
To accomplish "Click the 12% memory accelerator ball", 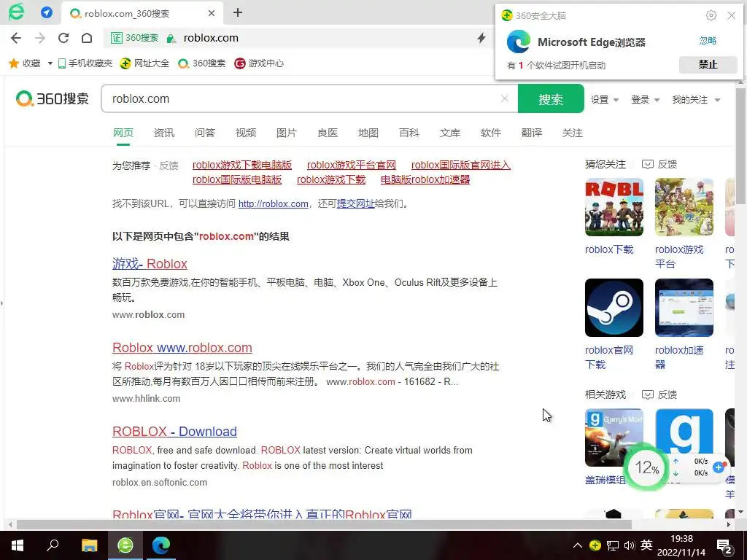I will pos(646,467).
